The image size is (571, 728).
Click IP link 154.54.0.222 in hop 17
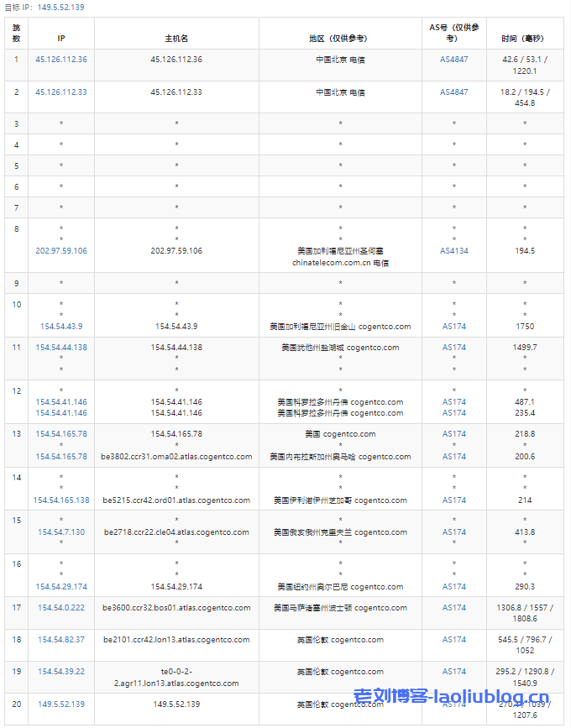(61, 607)
